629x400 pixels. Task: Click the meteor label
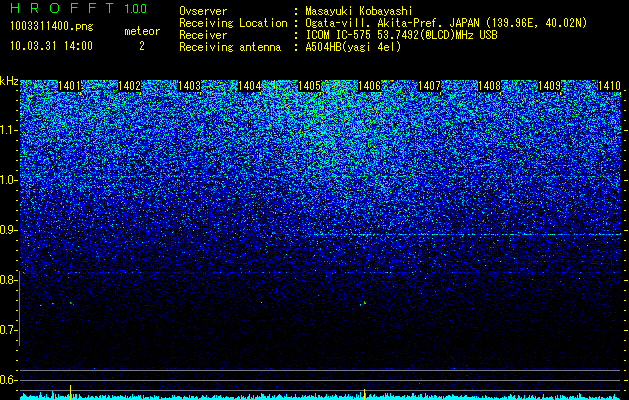[142, 31]
